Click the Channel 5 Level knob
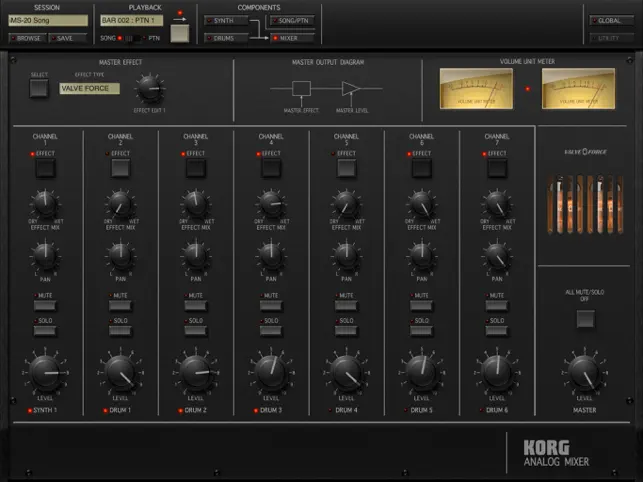643x482 pixels. click(345, 372)
